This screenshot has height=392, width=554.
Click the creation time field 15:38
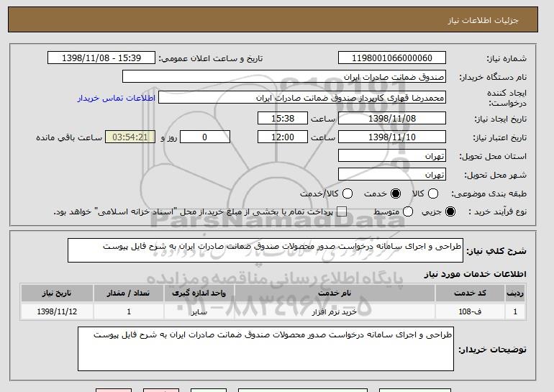pyautogui.click(x=283, y=118)
